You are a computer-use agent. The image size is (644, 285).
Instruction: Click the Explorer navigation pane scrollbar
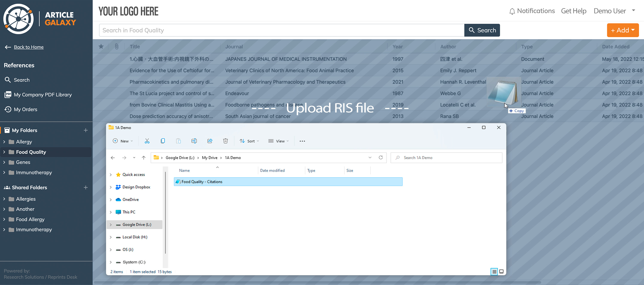coord(165,212)
